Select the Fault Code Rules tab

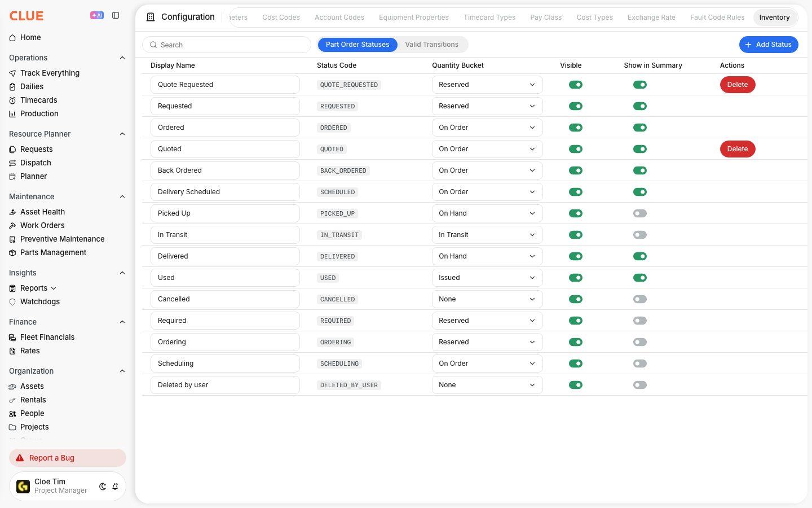[717, 17]
